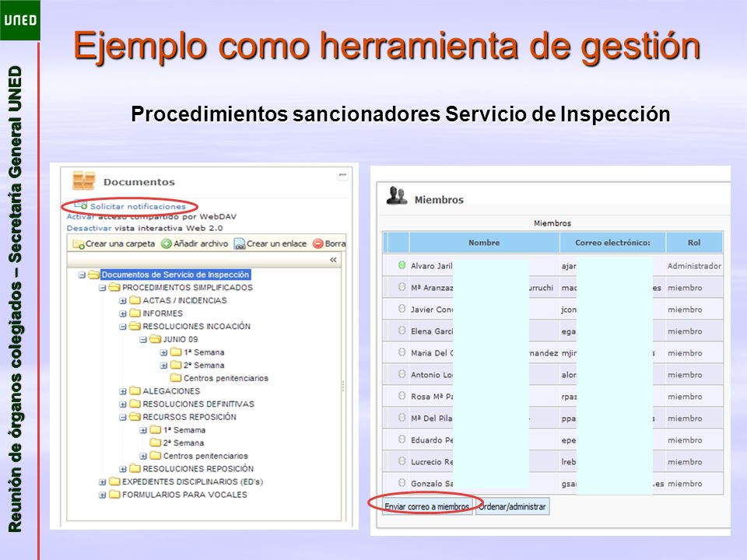Sort members by Nombre column header
The width and height of the screenshot is (747, 560).
[484, 243]
